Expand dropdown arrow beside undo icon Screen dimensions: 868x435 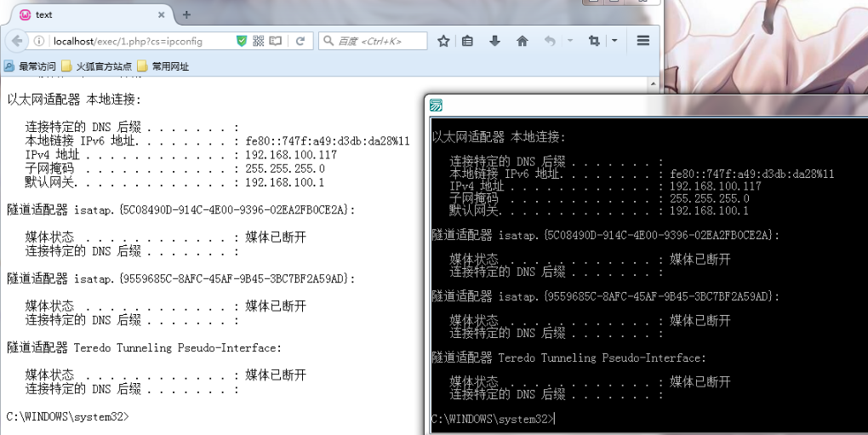click(569, 41)
